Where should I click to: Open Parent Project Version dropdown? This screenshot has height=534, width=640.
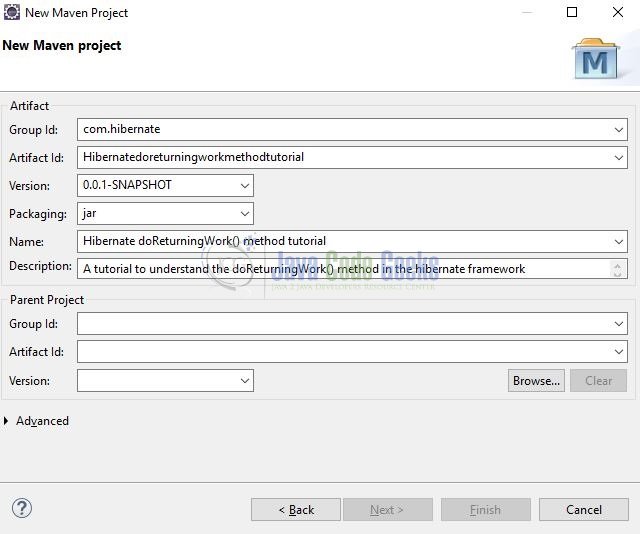click(x=244, y=380)
